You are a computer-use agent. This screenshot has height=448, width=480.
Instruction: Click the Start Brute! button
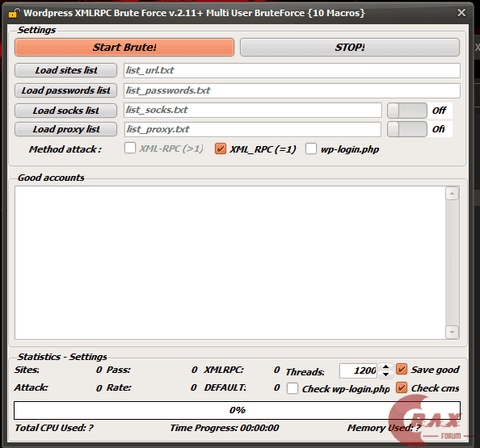[124, 47]
